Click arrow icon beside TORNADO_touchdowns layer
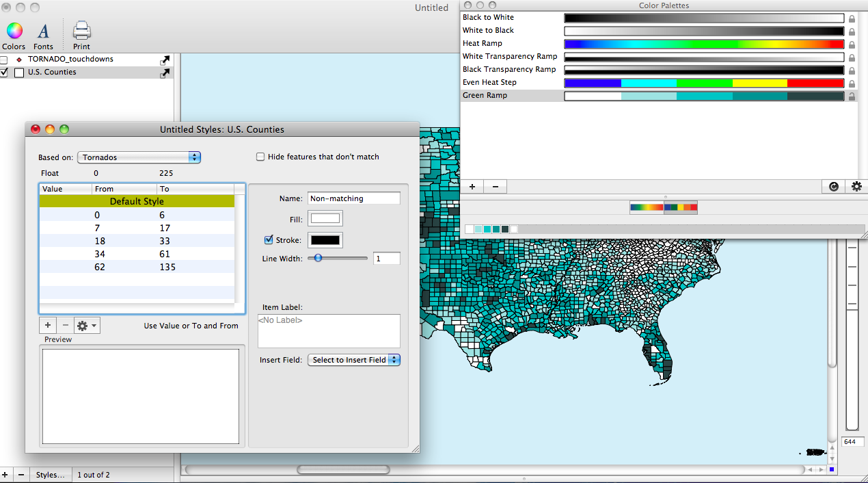868x483 pixels. tap(165, 60)
